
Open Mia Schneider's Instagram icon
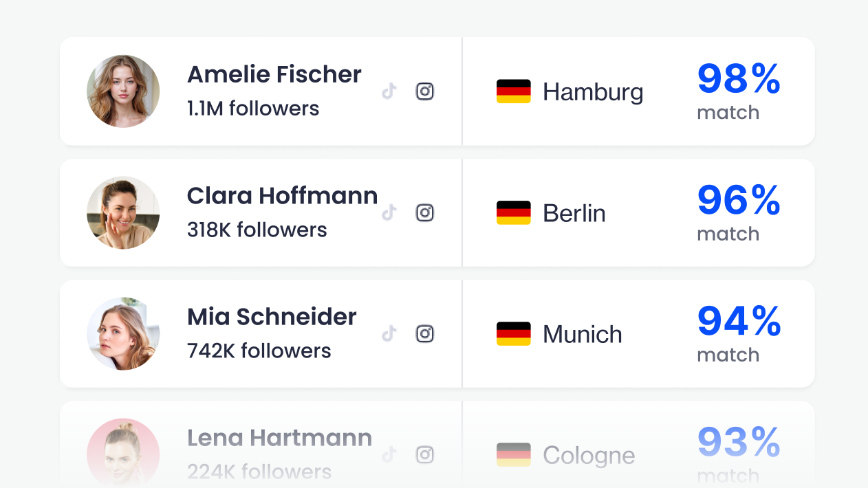coord(425,333)
